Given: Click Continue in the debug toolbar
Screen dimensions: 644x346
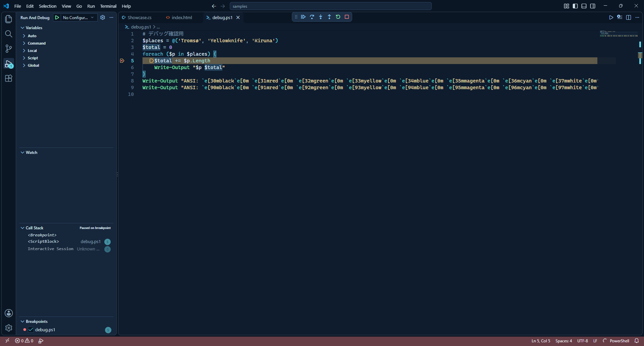Looking at the screenshot, I should (x=303, y=17).
